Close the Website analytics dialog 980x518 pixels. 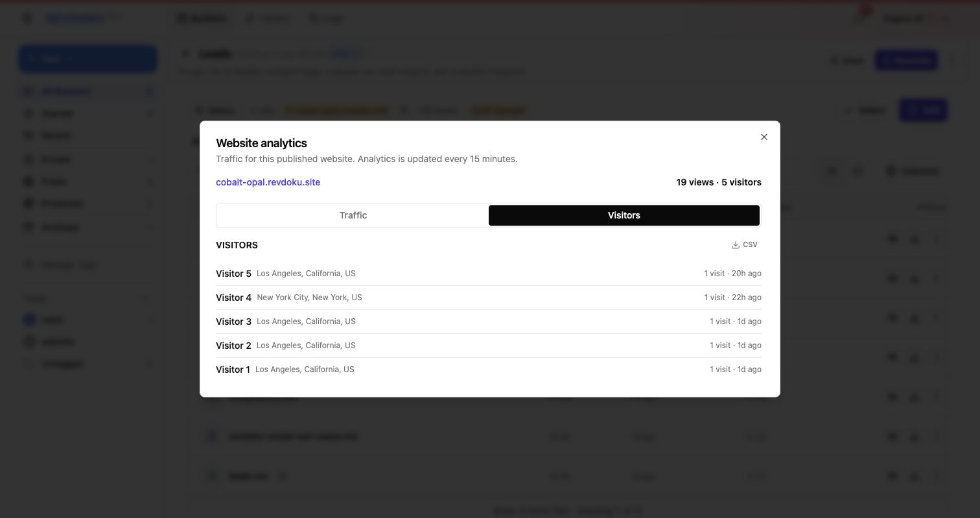tap(764, 137)
